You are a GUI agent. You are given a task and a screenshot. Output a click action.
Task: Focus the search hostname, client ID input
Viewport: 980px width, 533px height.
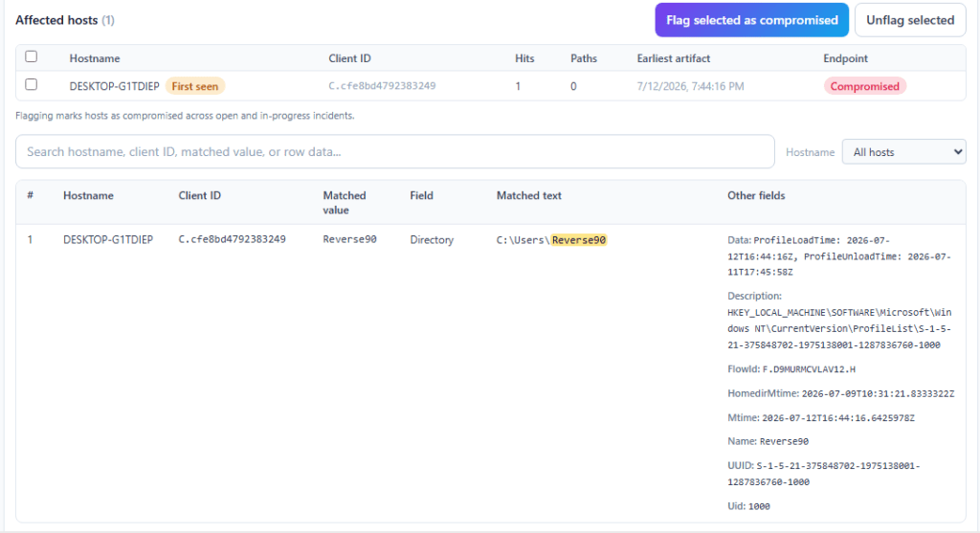click(395, 152)
